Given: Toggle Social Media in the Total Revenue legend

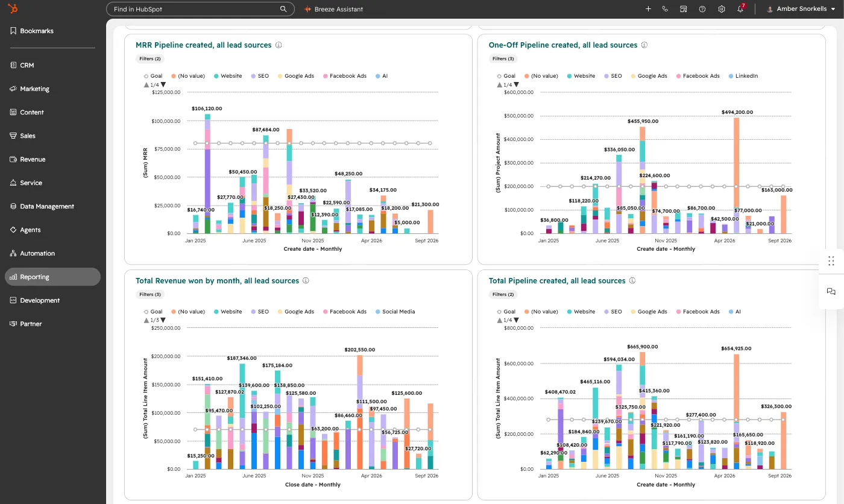Looking at the screenshot, I should 395,312.
